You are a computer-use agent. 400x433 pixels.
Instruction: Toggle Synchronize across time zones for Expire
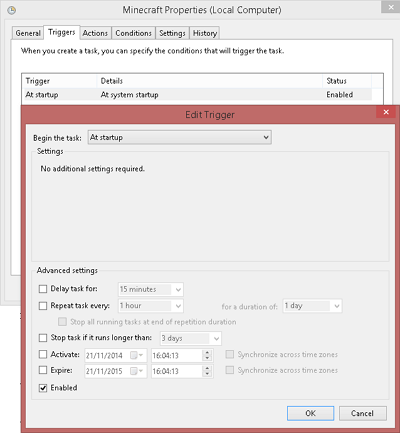click(x=230, y=370)
